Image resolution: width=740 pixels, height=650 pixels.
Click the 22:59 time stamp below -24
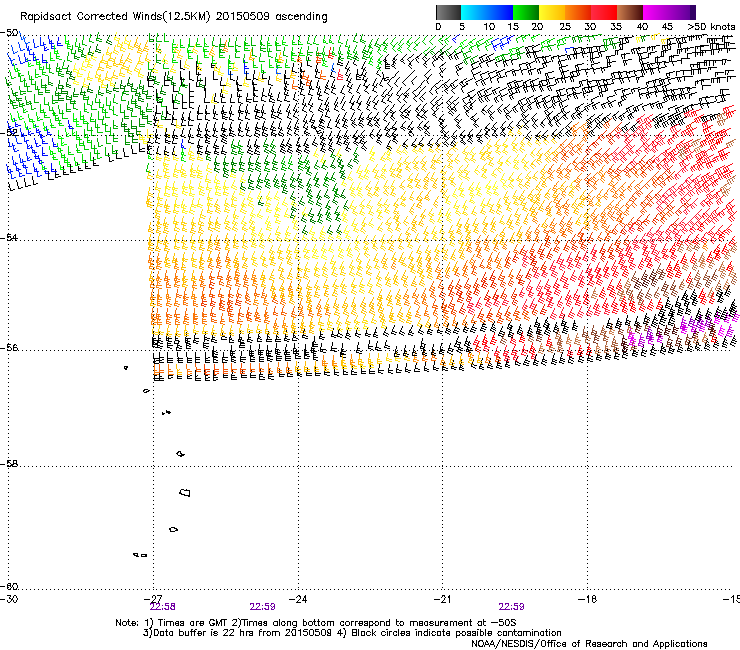click(x=262, y=607)
